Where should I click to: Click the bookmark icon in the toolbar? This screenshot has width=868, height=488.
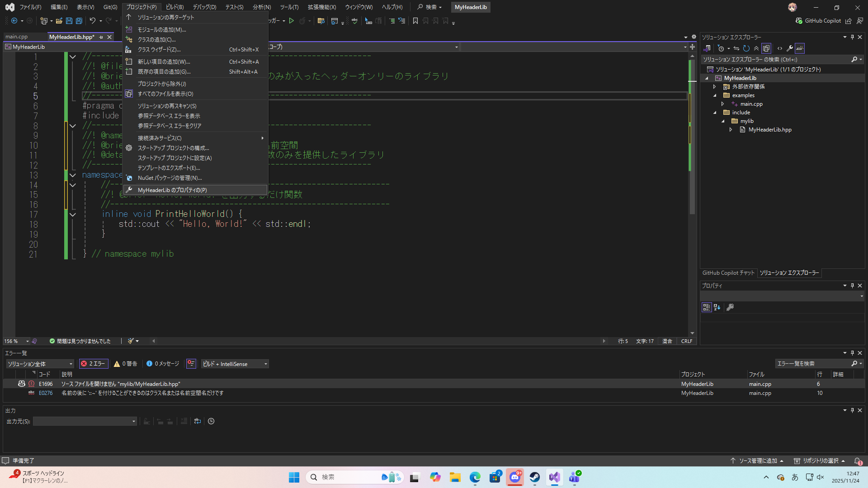coord(415,21)
